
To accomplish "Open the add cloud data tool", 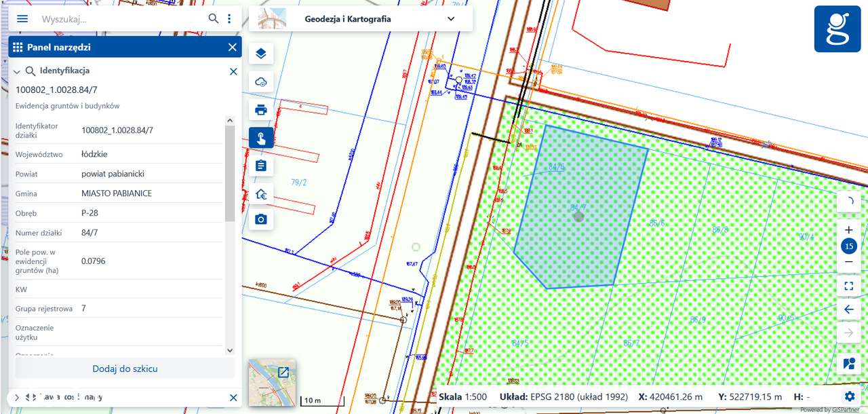I will pyautogui.click(x=261, y=82).
